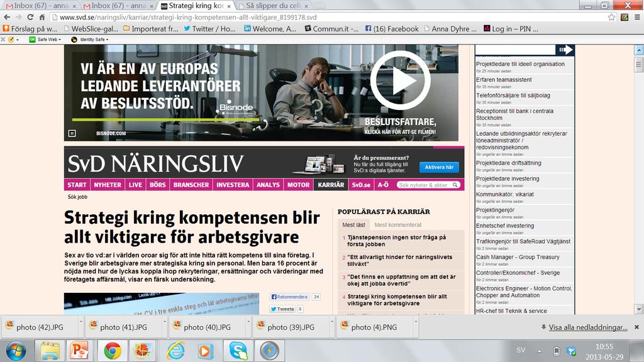This screenshot has width=644, height=362.
Task: Open the START menu item
Action: (77, 185)
